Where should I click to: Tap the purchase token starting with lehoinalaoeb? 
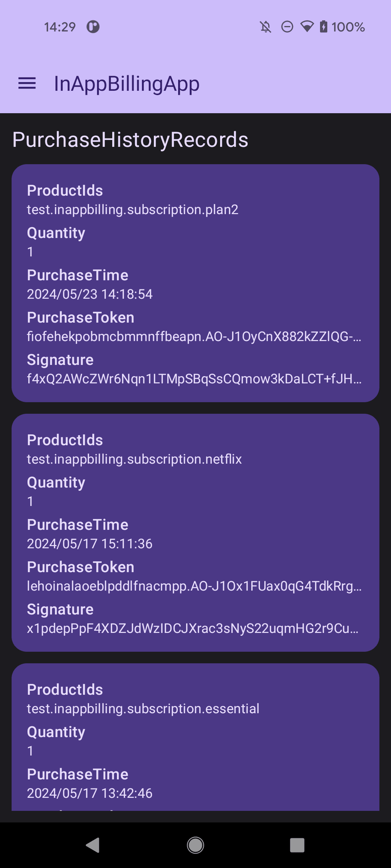click(194, 586)
